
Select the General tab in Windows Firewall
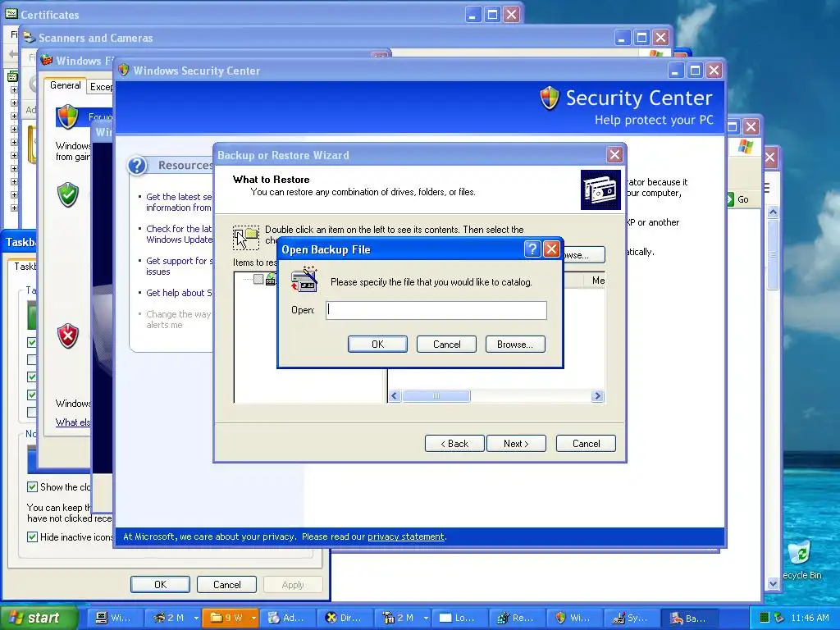pos(66,85)
